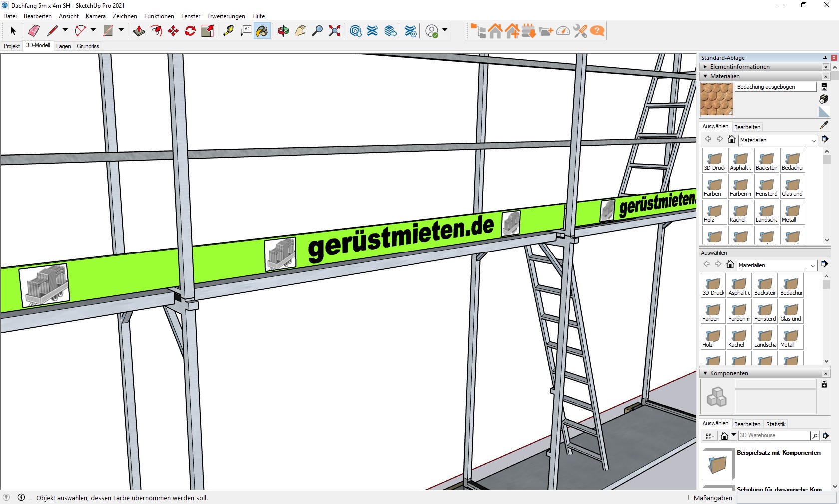
Task: Open the Zeichnen menu
Action: coord(125,16)
